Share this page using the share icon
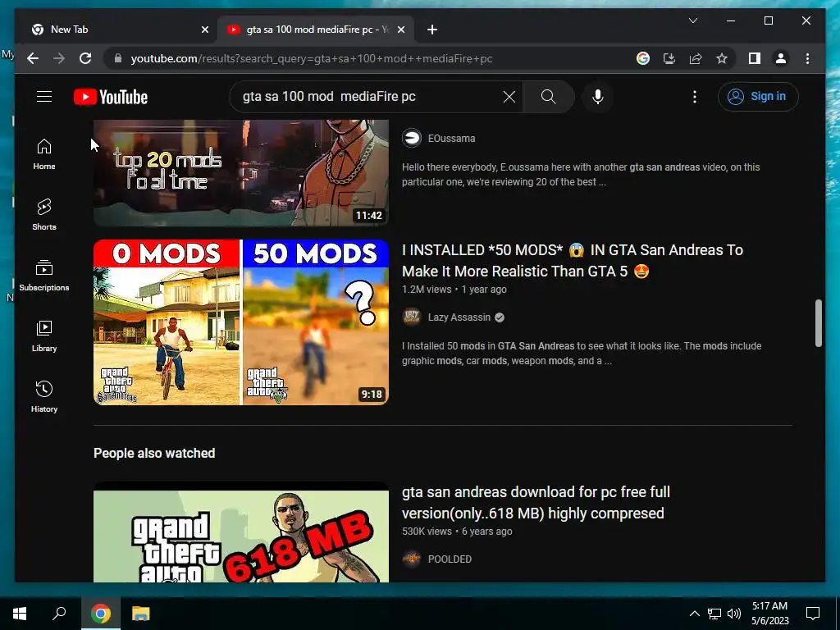Viewport: 840px width, 630px height. (x=696, y=58)
